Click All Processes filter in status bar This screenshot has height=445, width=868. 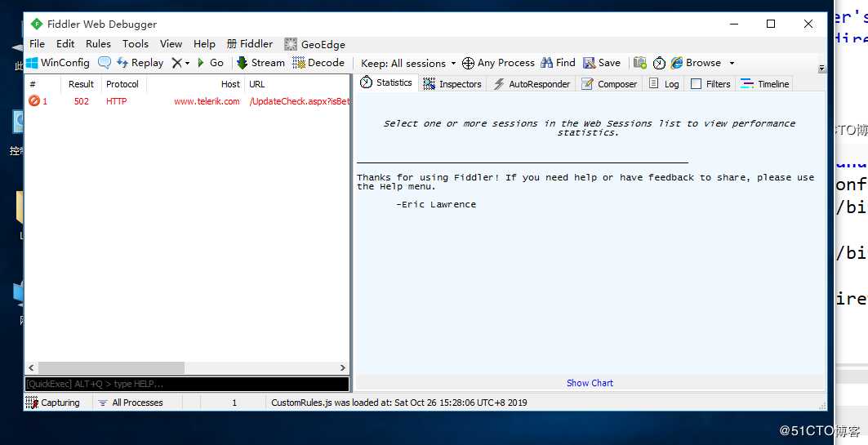point(131,403)
